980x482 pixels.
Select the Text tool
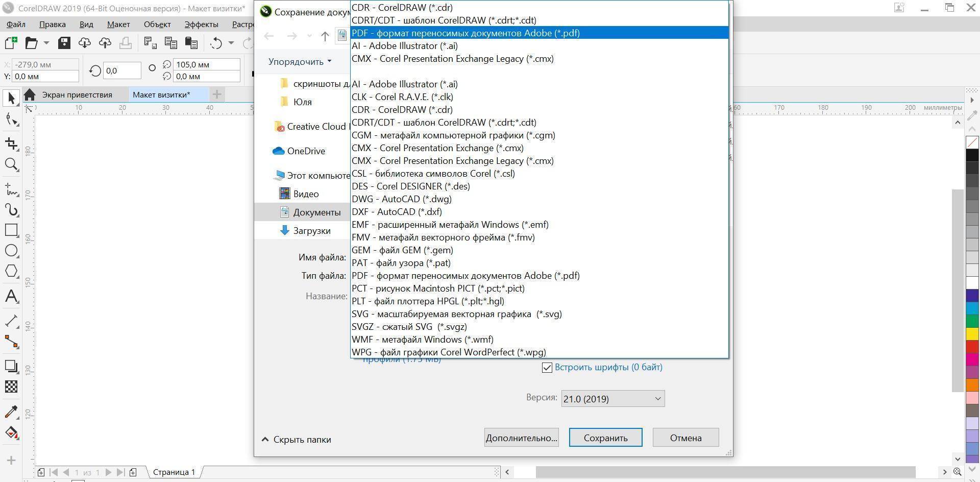11,296
